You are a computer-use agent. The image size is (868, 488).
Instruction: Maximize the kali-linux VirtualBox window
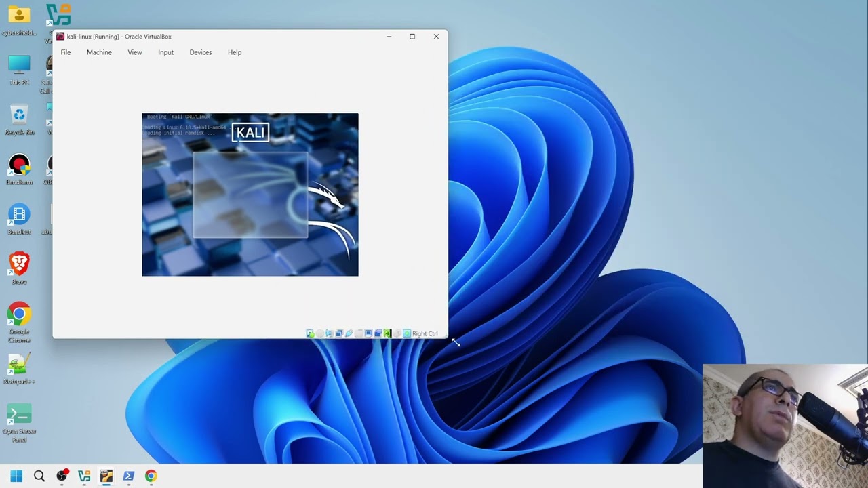412,37
